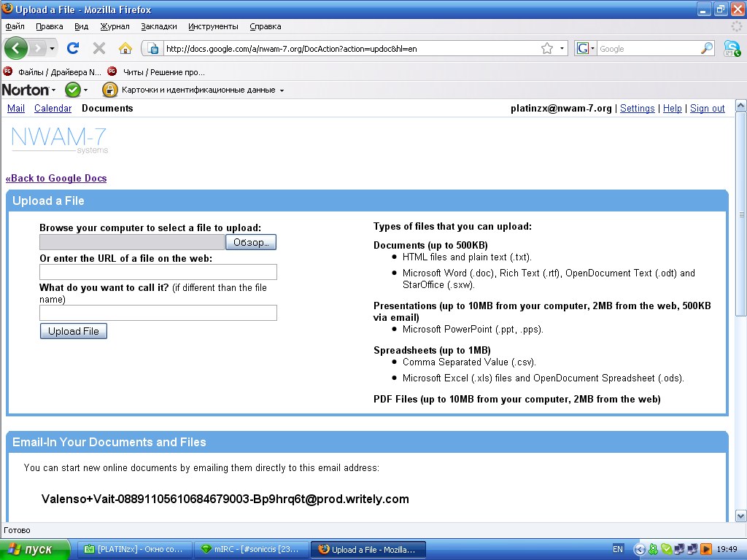This screenshot has height=560, width=747.
Task: Click the 'platinzx@nwam-7.org' account text
Action: coord(561,108)
